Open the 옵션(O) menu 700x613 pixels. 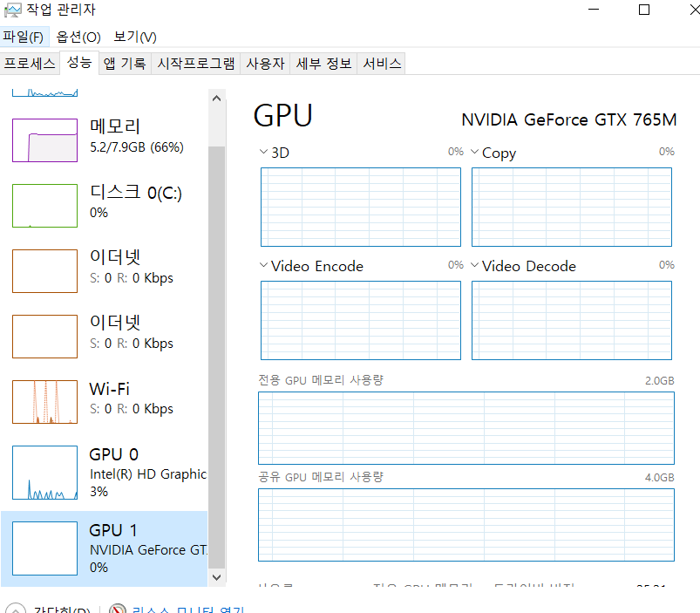pyautogui.click(x=78, y=37)
